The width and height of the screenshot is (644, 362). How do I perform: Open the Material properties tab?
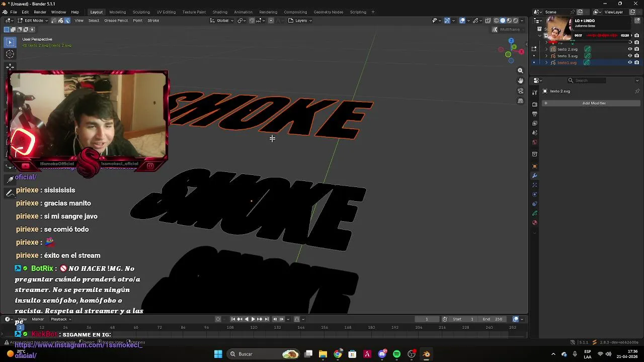click(535, 223)
